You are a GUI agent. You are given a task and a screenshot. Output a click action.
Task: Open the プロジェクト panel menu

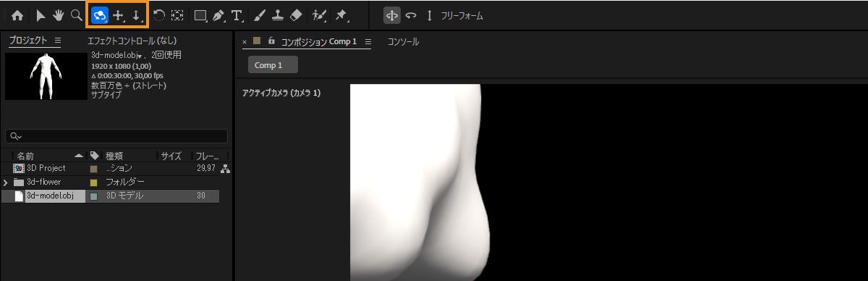point(58,41)
